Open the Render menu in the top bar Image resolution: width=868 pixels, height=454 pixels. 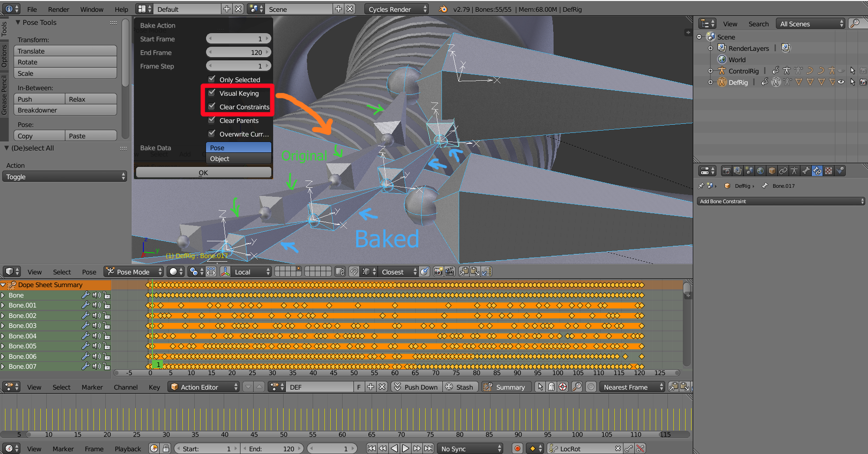pyautogui.click(x=59, y=9)
